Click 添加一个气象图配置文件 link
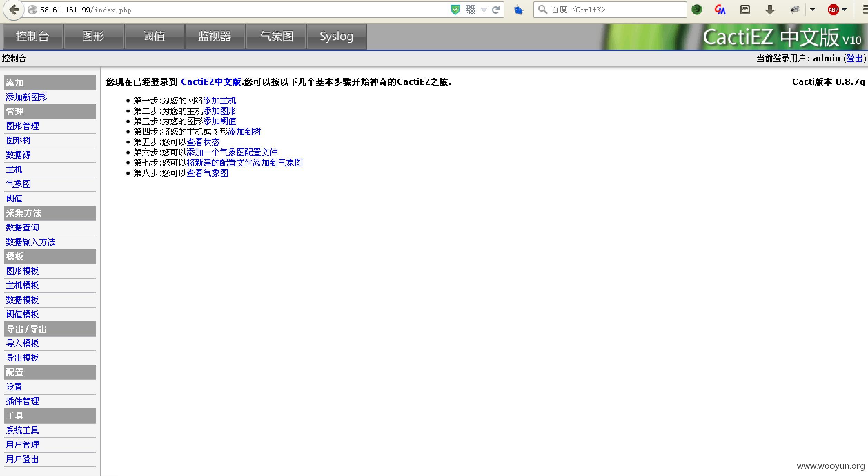 [x=232, y=152]
